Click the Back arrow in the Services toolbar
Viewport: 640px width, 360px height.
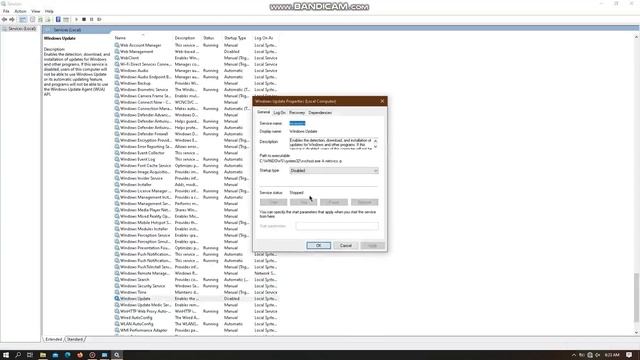(4, 20)
